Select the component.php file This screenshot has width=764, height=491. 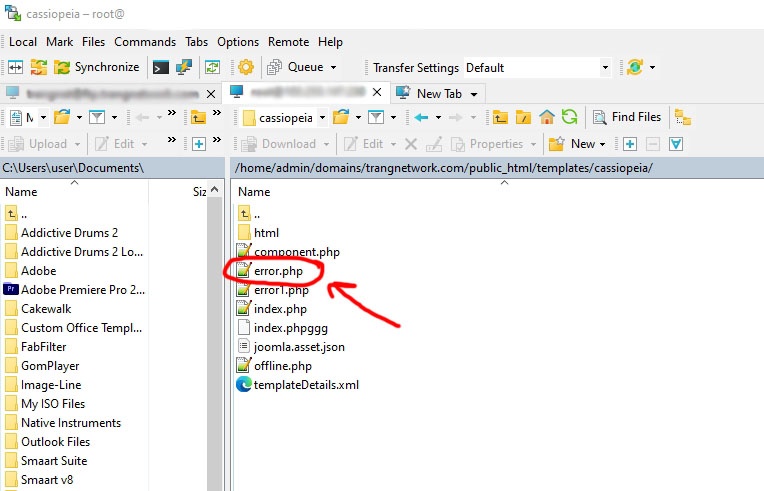297,252
